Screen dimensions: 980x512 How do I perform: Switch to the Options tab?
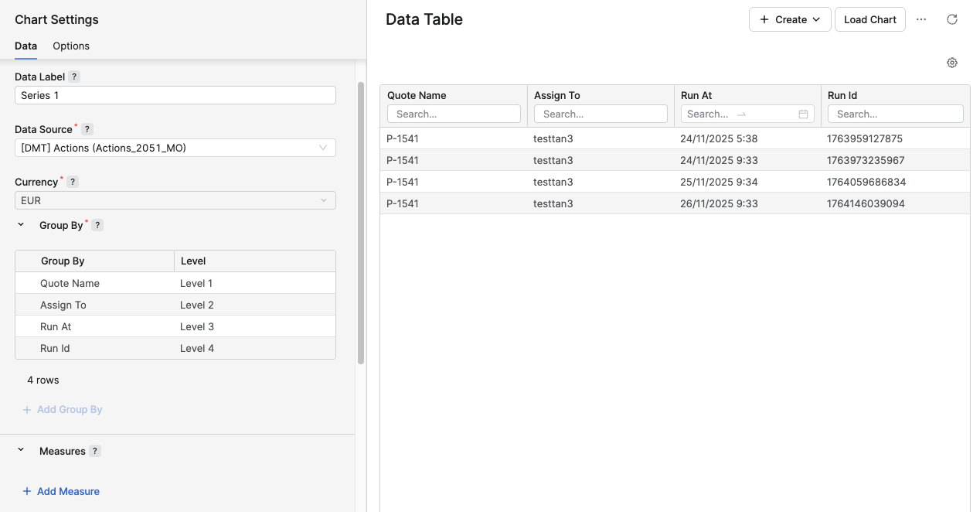tap(71, 46)
